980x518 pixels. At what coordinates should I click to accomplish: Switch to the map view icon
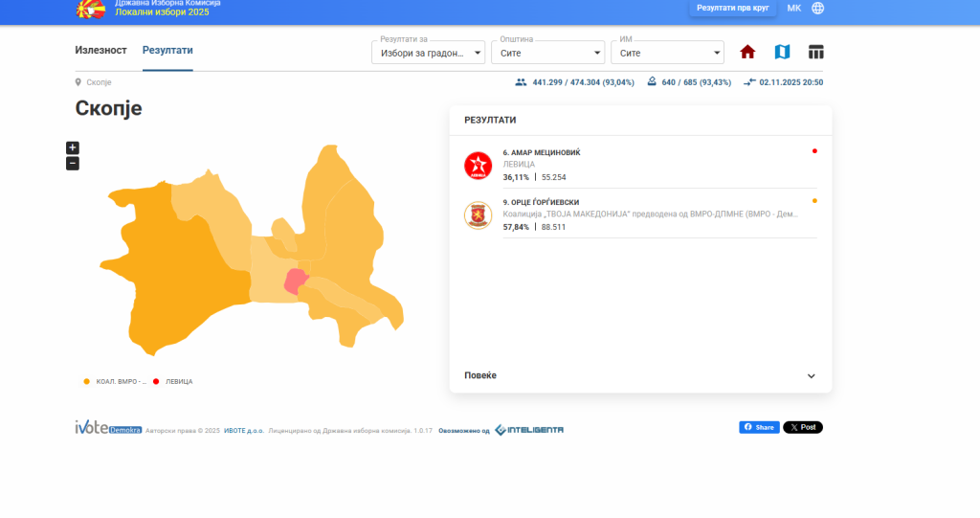(782, 52)
